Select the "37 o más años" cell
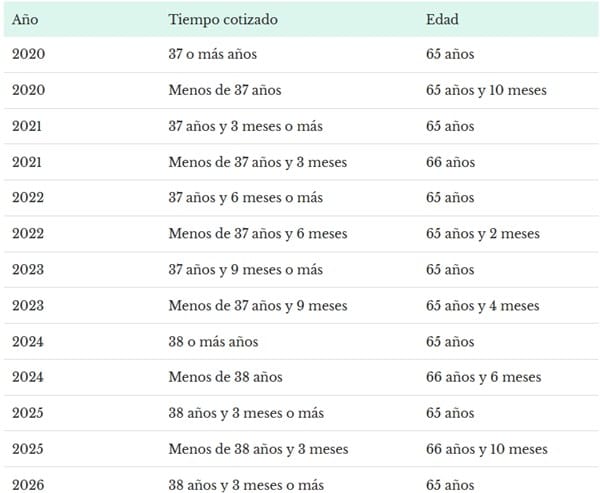Screen dimensions: 600x493 211,55
